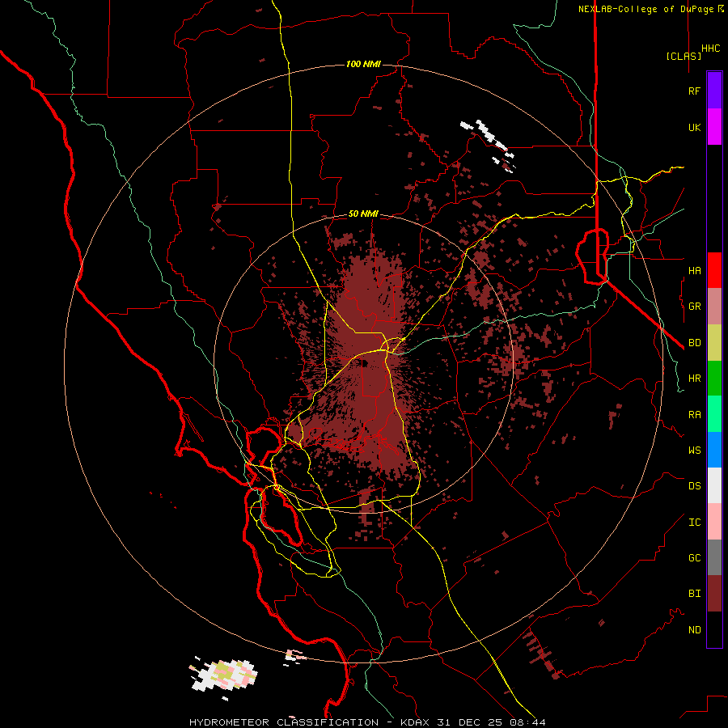Click the GC gray legend swatch

[714, 557]
